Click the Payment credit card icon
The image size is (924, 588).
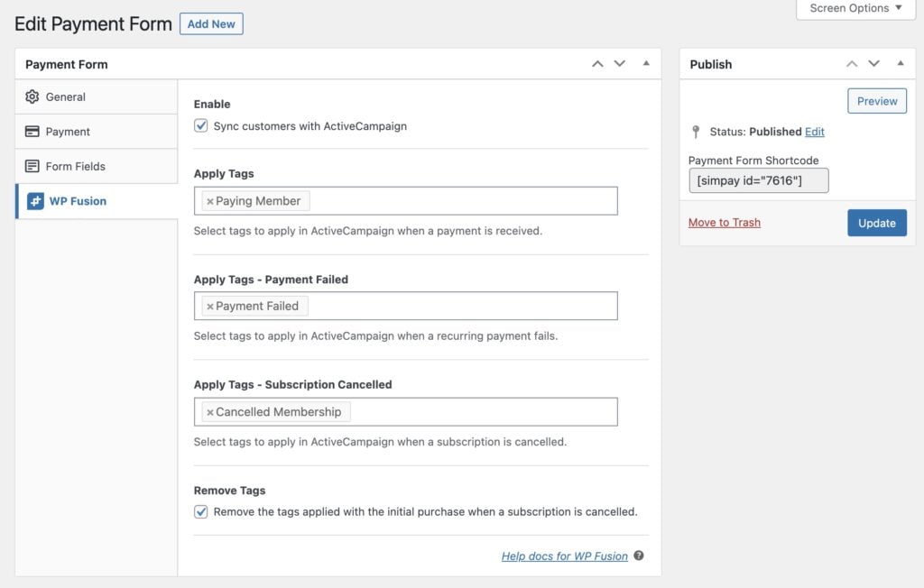pyautogui.click(x=32, y=132)
